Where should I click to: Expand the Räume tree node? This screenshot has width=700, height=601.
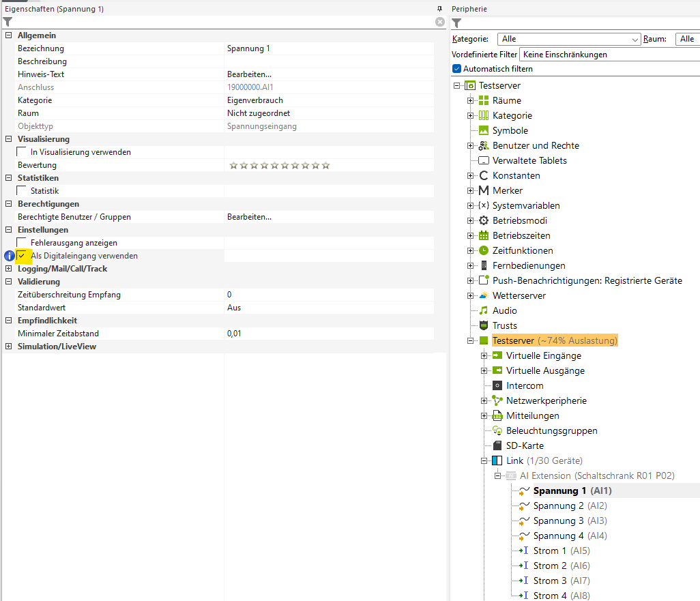(471, 100)
